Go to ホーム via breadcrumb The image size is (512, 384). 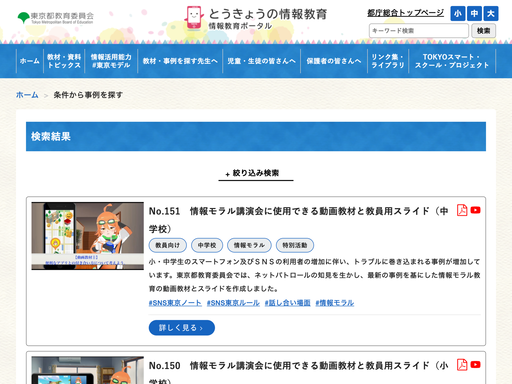click(27, 95)
